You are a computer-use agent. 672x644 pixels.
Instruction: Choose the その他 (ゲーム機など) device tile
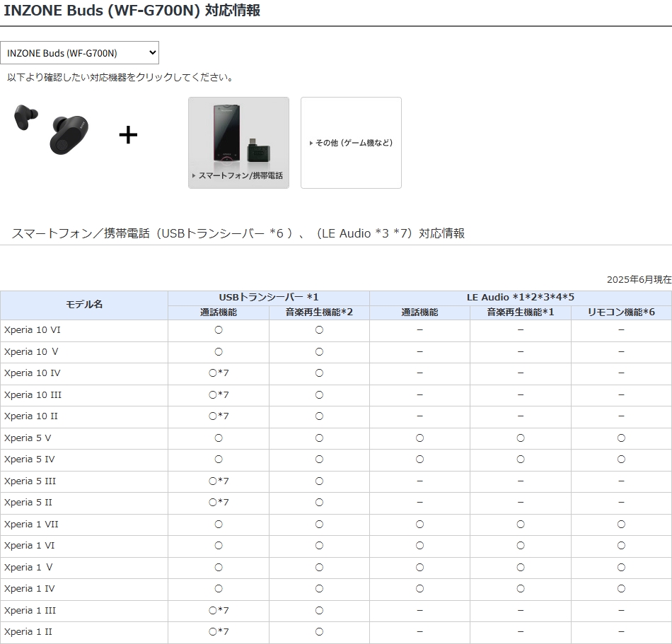coord(351,143)
